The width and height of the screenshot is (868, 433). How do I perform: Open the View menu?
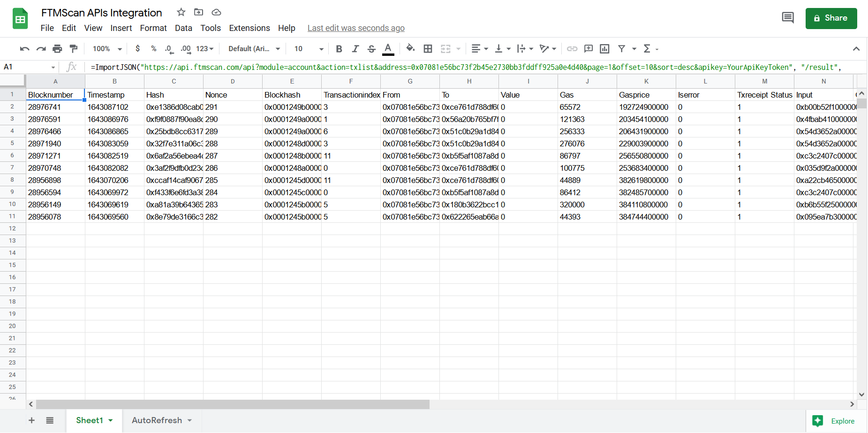tap(93, 28)
